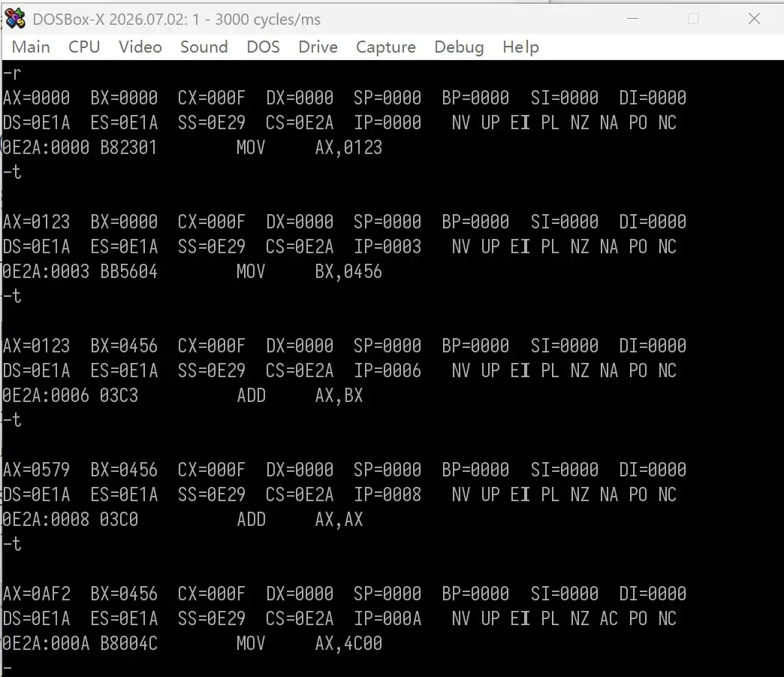Click the 'MOV AX,4C00' instruction
Image resolution: width=784 pixels, height=677 pixels.
coord(309,643)
